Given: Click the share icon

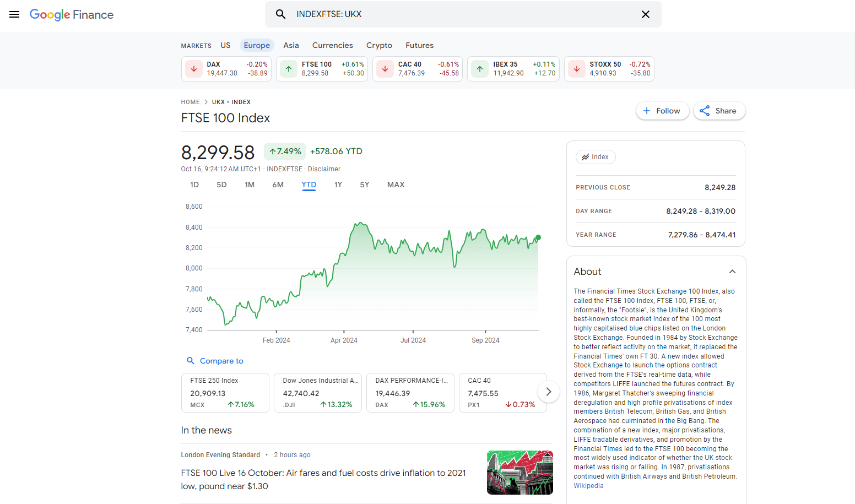Looking at the screenshot, I should click(x=705, y=111).
